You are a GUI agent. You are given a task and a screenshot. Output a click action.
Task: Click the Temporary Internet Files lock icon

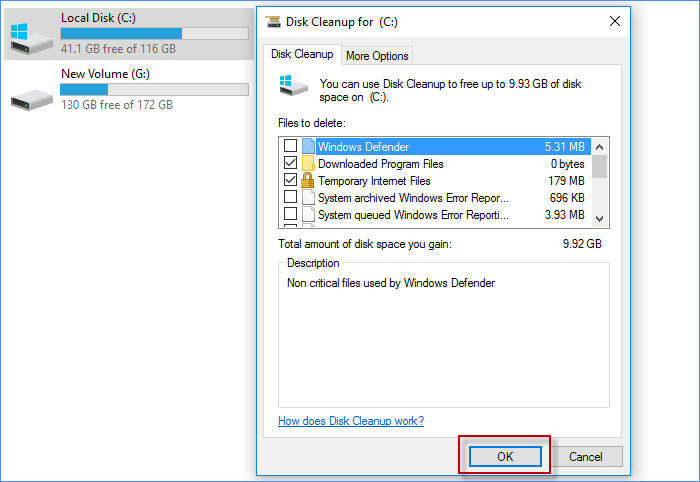(x=308, y=180)
